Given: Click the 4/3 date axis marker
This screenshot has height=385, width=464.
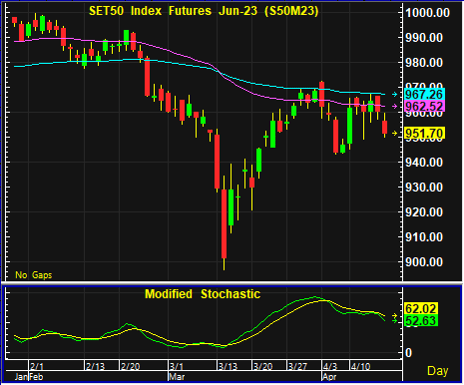Looking at the screenshot, I should pyautogui.click(x=330, y=366).
